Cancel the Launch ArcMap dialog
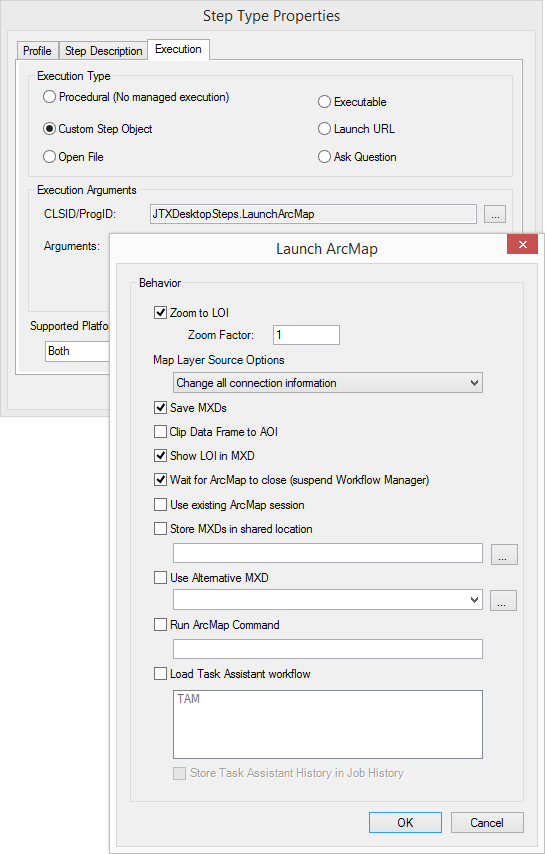Screen dimensions: 545x854 click(x=487, y=822)
